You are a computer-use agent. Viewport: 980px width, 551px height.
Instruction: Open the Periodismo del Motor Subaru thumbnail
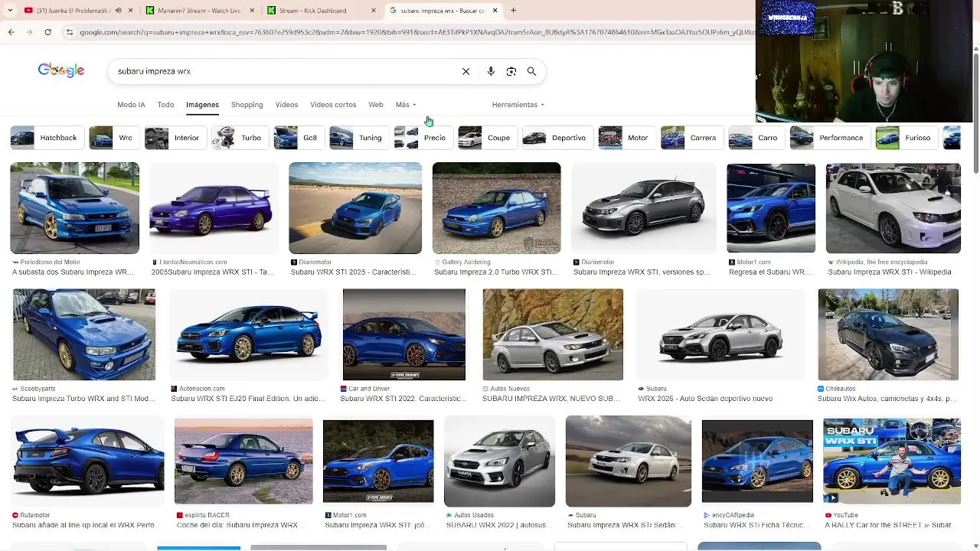[74, 207]
